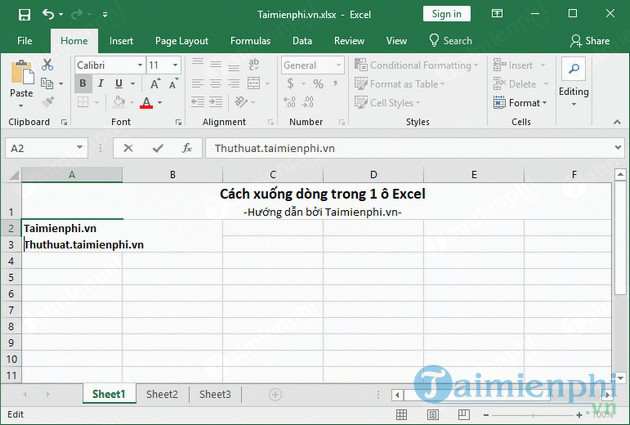Toggle Bold formatting
This screenshot has height=425, width=630.
pos(83,84)
